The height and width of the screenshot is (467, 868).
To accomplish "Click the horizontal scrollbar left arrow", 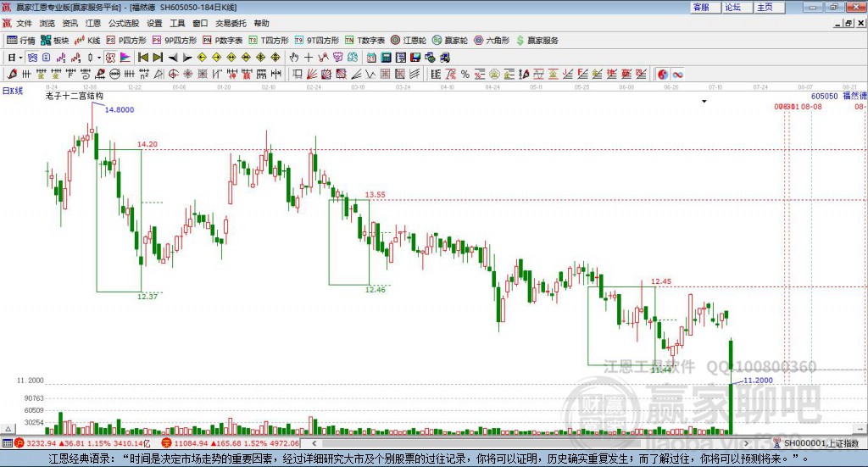I will tap(314, 443).
